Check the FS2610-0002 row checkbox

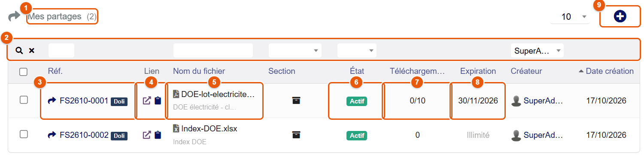coord(24,134)
